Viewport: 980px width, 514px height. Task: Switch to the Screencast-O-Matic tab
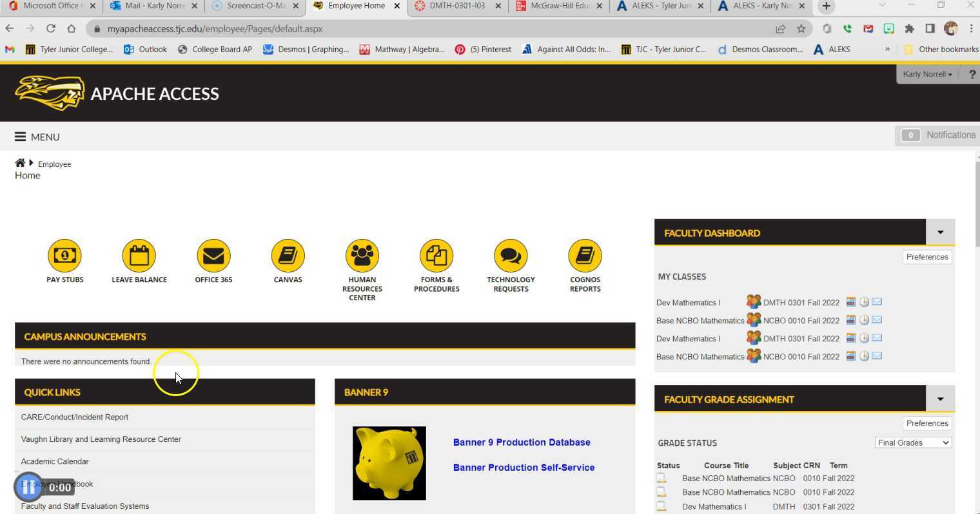click(255, 6)
